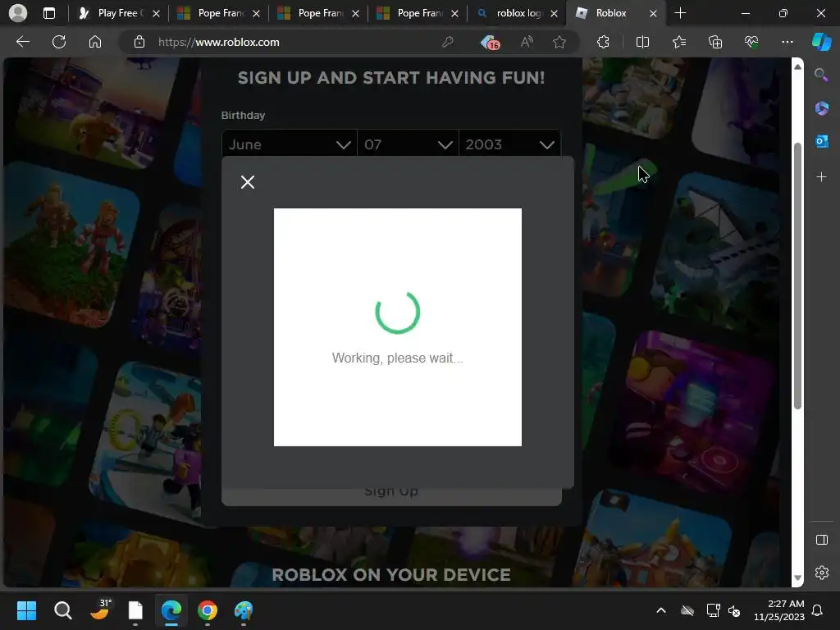Open Microsoft 365 sidebar icon
The width and height of the screenshot is (840, 630).
click(x=821, y=108)
